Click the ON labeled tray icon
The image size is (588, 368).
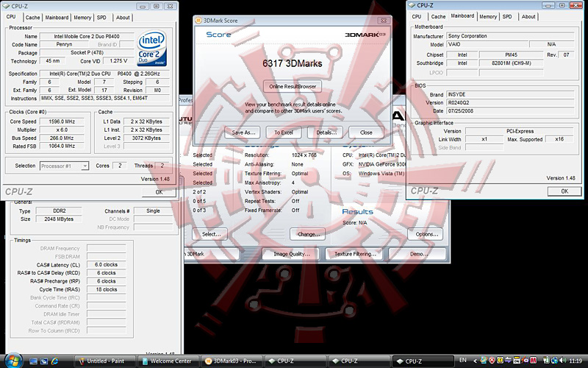(x=517, y=360)
